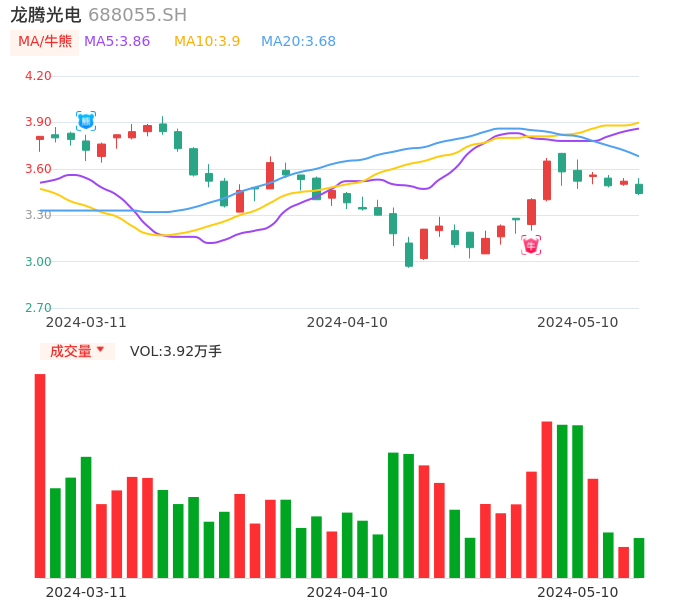This screenshot has height=606, width=686.
Task: Click the MA10:3.9 legend label
Action: pos(207,42)
